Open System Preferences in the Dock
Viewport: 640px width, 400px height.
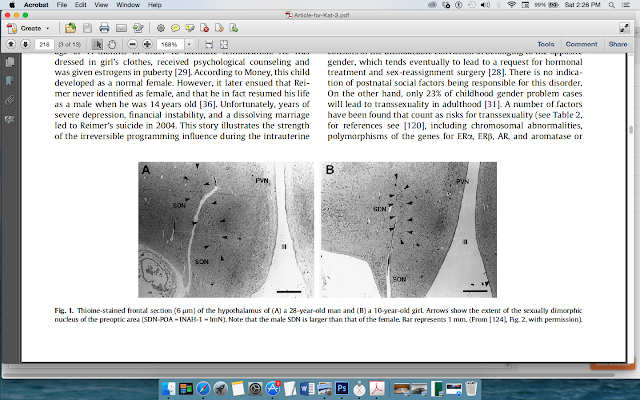pyautogui.click(x=255, y=389)
